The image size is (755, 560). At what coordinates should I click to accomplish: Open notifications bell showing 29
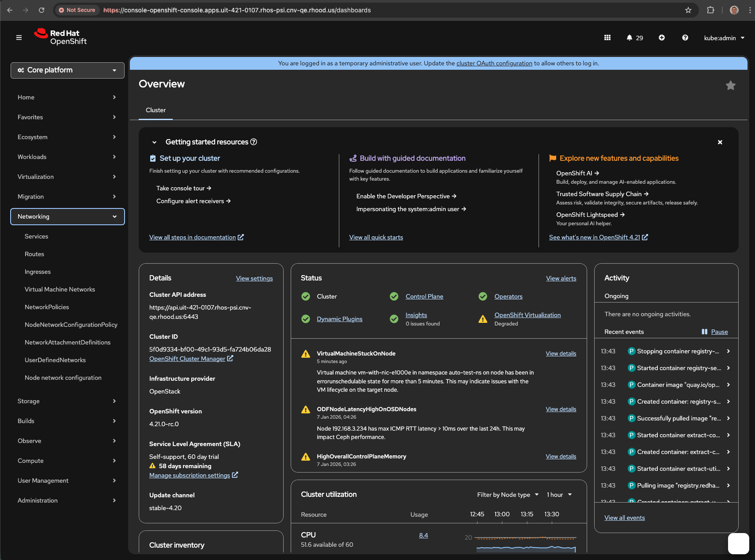point(634,38)
